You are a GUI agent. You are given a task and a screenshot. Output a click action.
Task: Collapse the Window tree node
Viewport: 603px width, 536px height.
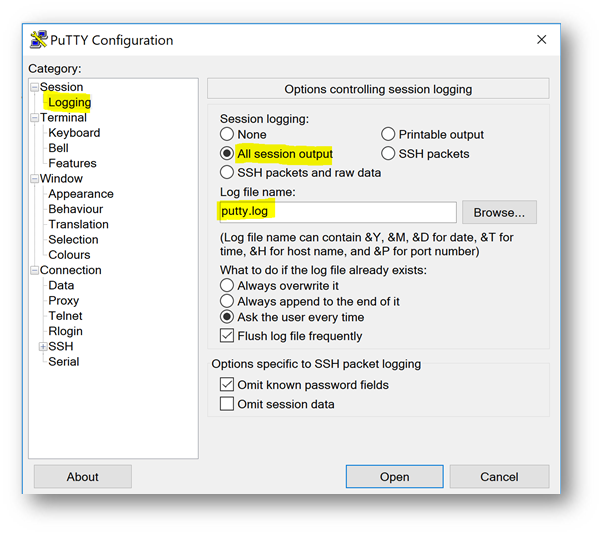[x=34, y=179]
